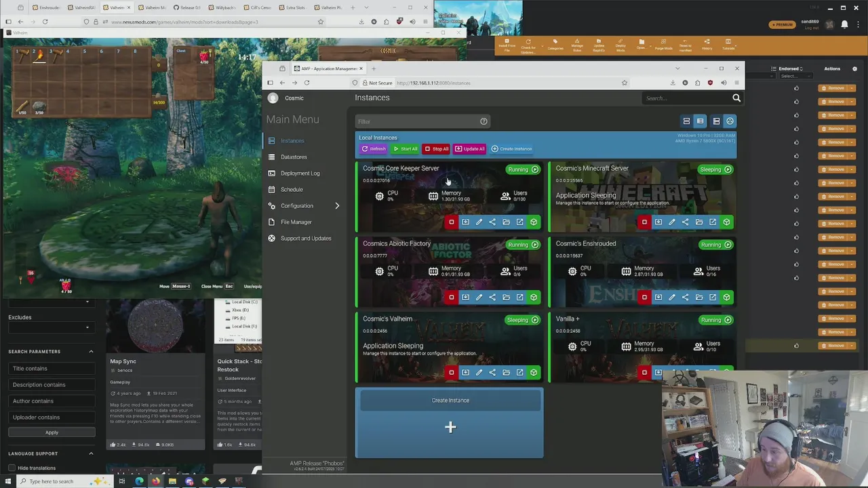Expand Configuration submenu arrow in AMP sidebar
This screenshot has width=868, height=488.
coord(337,206)
